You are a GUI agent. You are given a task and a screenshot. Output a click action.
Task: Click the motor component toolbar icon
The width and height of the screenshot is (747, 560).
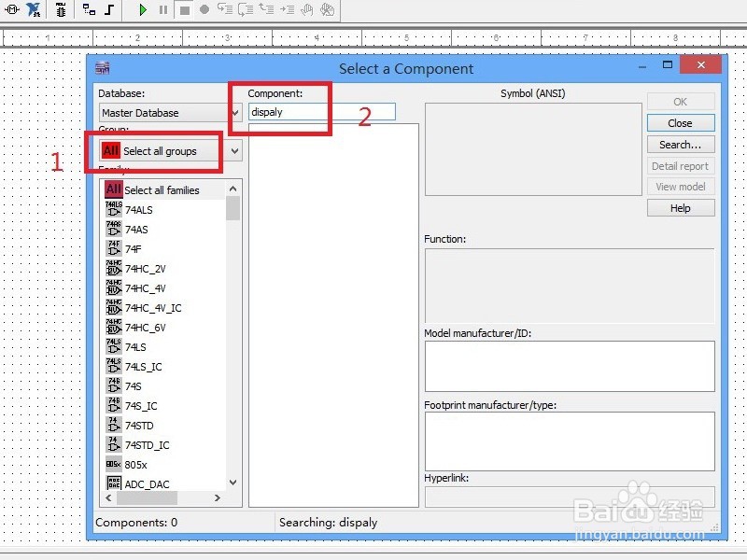(x=12, y=9)
